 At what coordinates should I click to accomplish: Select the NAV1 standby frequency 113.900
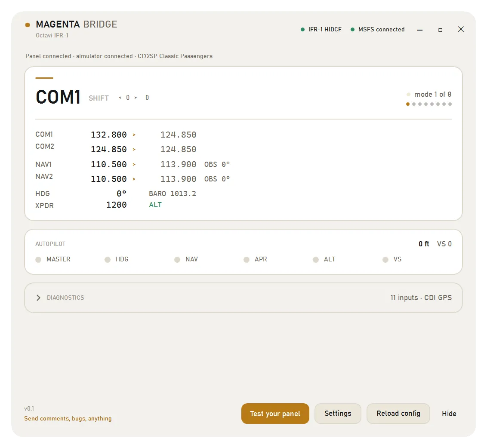pos(178,164)
